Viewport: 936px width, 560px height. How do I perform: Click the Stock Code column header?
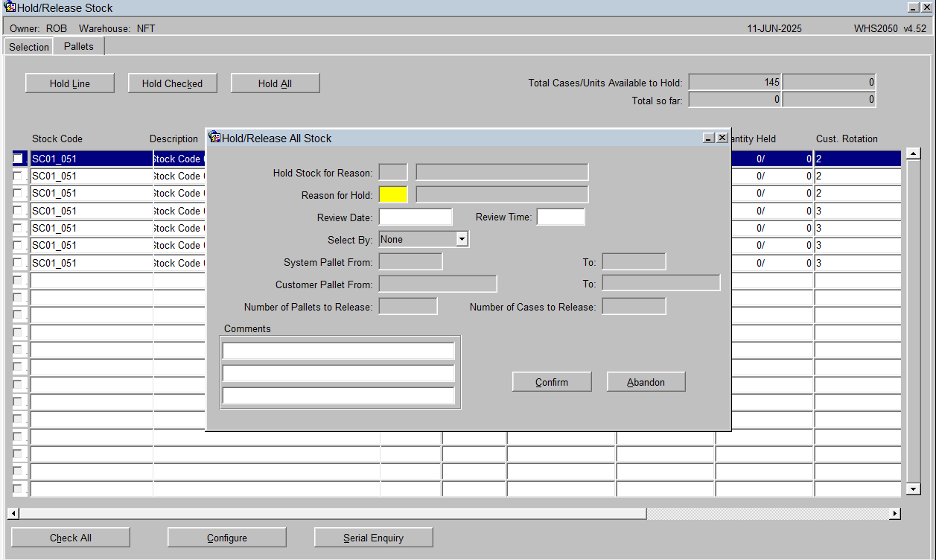pyautogui.click(x=57, y=139)
